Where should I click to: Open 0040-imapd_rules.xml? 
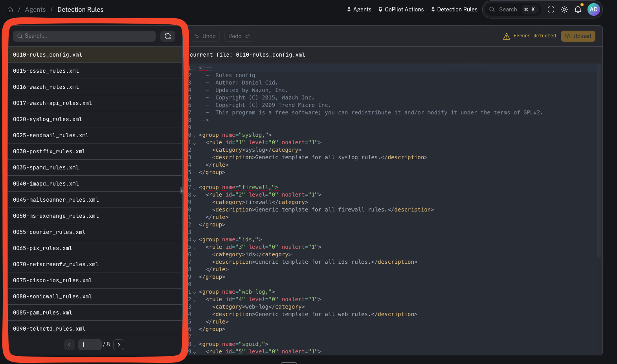95,184
